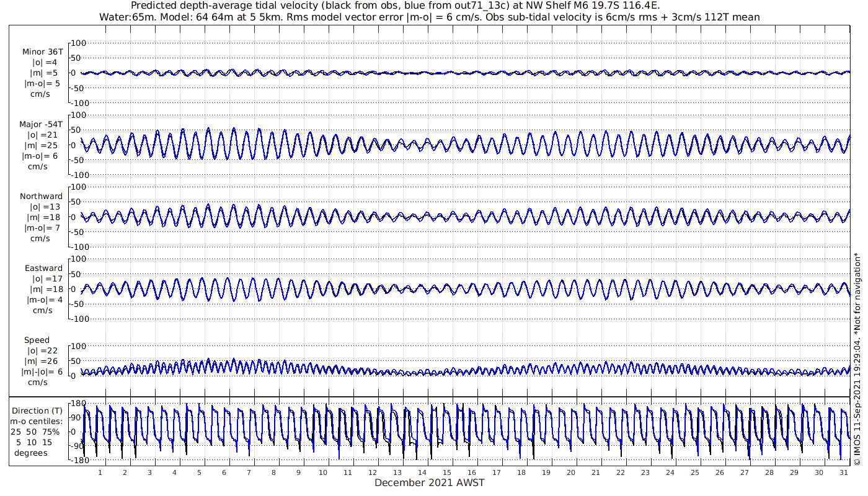This screenshot has height=496, width=868.
Task: Click '|m| =18' in the Northward panel
Action: tap(43, 218)
